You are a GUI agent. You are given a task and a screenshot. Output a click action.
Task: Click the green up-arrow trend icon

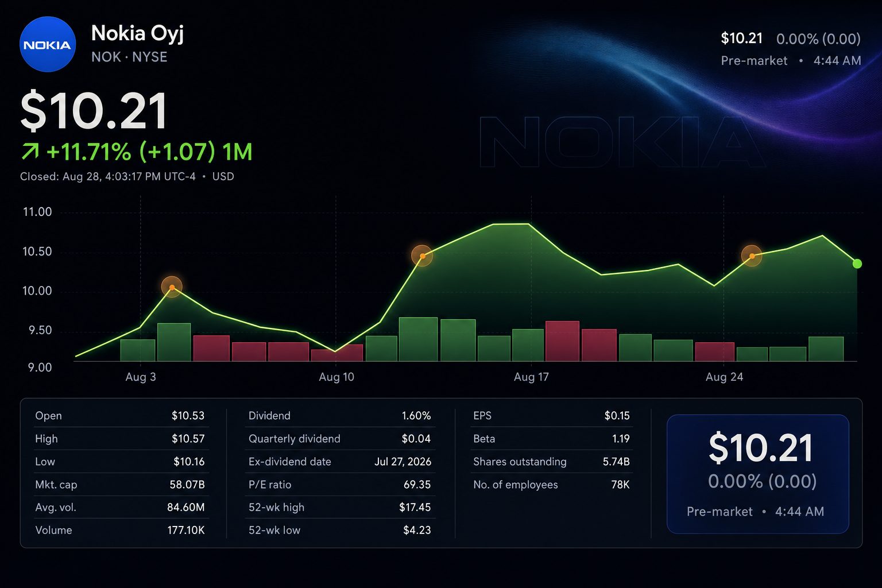point(30,152)
